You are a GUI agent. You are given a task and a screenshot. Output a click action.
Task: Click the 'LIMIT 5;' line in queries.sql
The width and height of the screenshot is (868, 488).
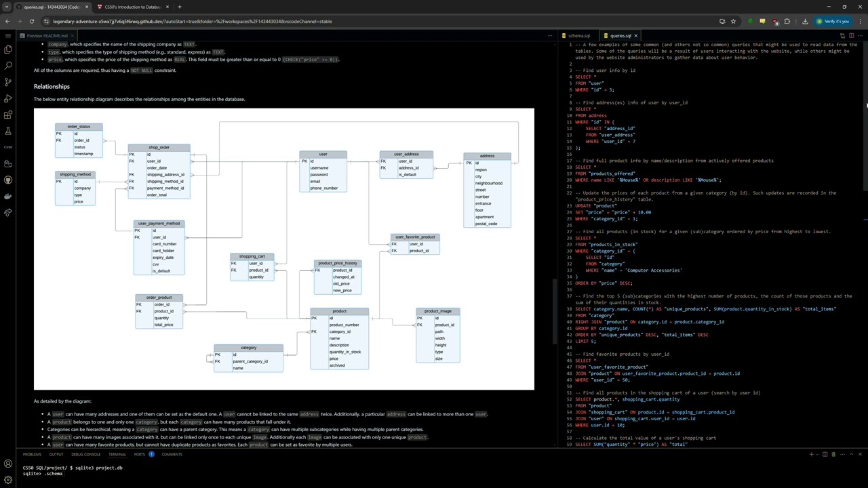587,341
